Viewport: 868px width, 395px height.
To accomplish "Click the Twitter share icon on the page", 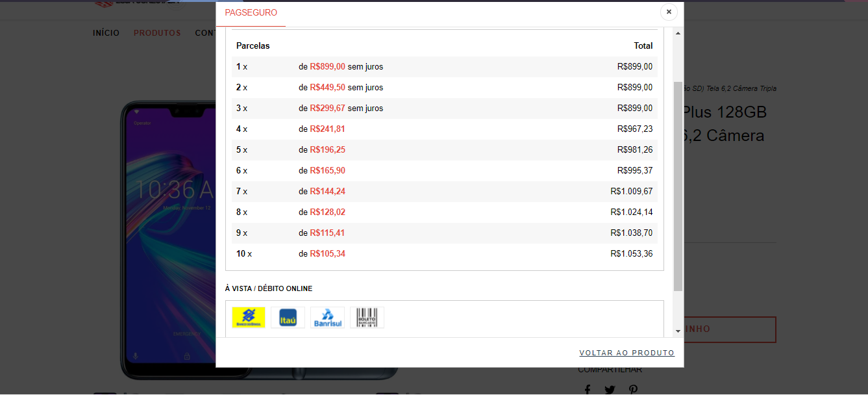I will click(610, 390).
